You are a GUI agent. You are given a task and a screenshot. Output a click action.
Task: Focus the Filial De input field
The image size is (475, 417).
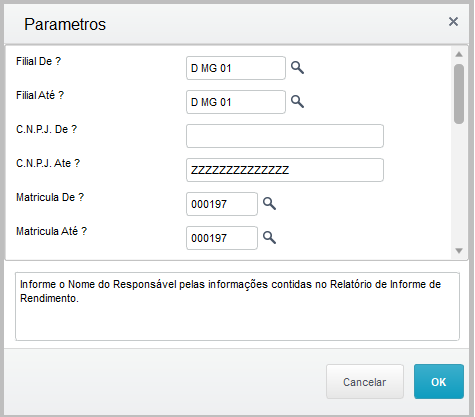[x=236, y=68]
